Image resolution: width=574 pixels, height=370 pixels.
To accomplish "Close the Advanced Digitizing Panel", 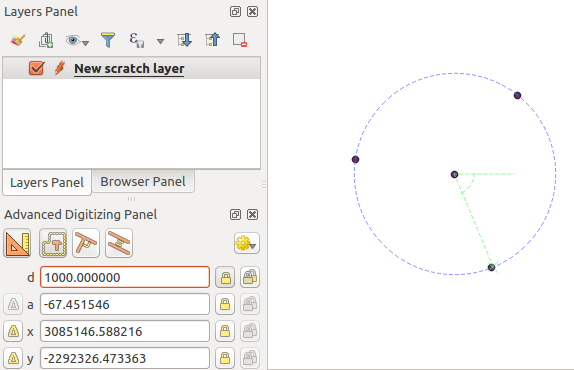I will click(x=252, y=214).
